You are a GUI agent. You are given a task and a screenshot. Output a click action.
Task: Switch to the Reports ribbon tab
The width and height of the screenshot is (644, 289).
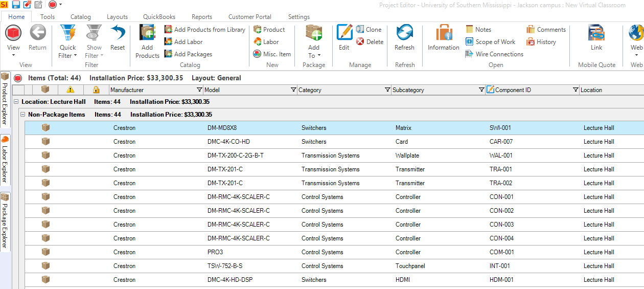tap(202, 17)
